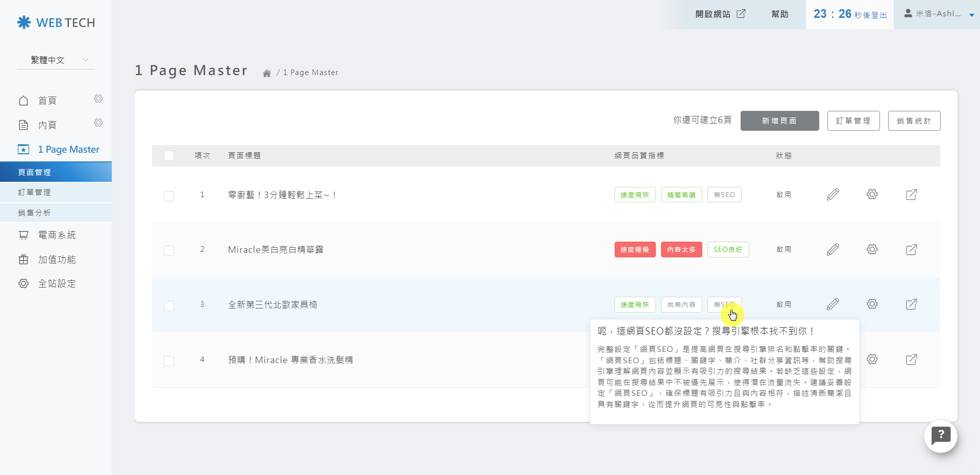Open the 米洛-Ashl user account dropdown
The width and height of the screenshot is (980, 475).
point(938,14)
